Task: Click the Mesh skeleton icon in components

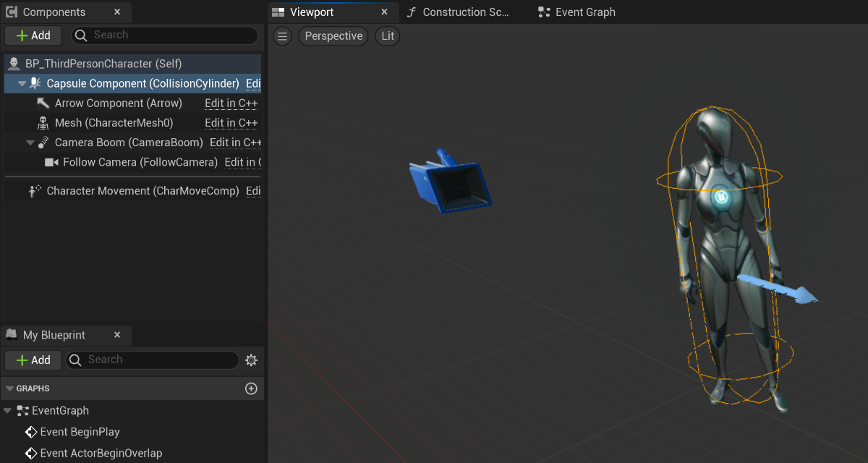Action: (x=43, y=123)
